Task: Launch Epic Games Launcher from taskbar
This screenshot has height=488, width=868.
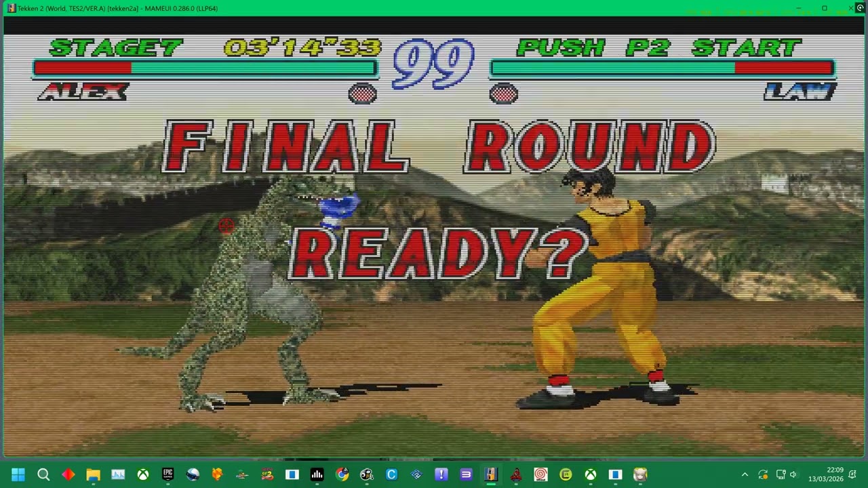Action: [x=167, y=474]
